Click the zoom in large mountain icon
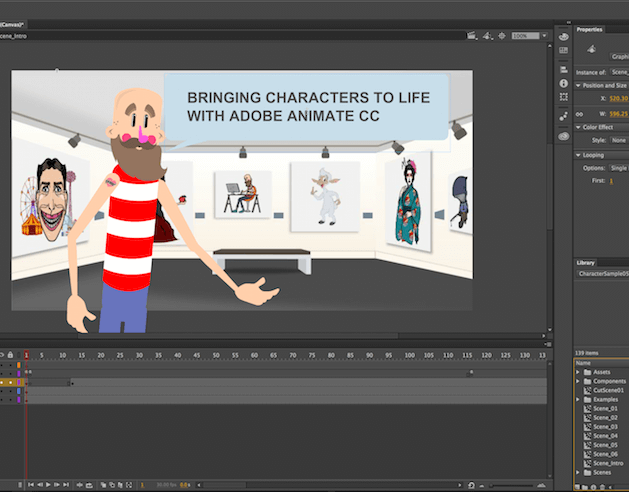629x492 pixels. (541, 486)
